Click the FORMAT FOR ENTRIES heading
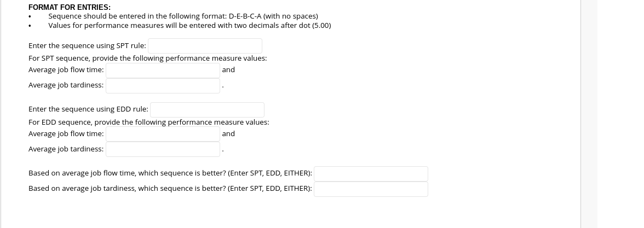This screenshot has width=644, height=228. point(69,8)
